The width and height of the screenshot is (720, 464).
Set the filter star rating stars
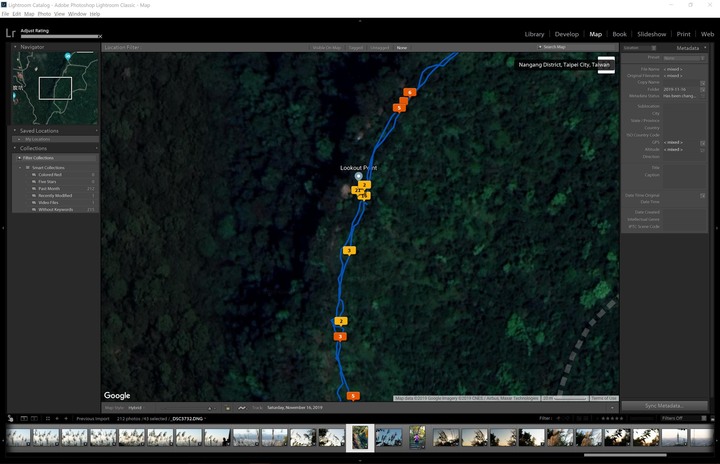click(x=612, y=419)
